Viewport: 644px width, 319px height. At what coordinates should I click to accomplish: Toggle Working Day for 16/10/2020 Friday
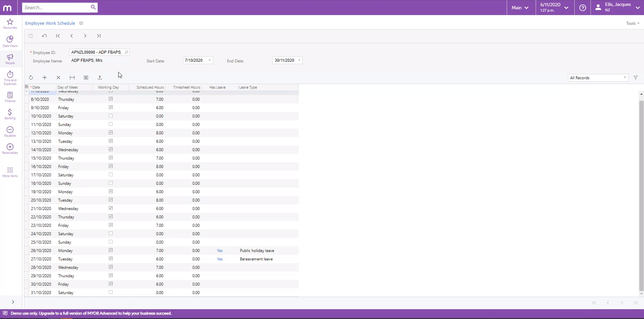(111, 166)
